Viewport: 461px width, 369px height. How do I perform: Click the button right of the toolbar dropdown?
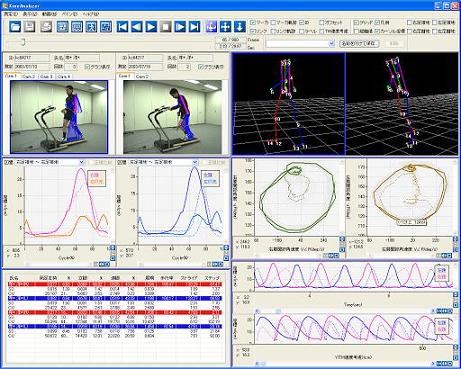(x=359, y=44)
